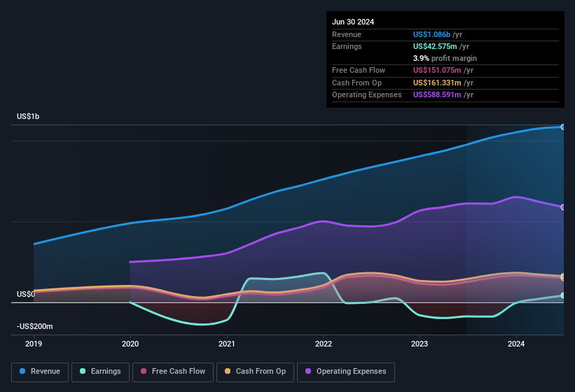Click the US$588.591m operating expenses value

(x=437, y=95)
